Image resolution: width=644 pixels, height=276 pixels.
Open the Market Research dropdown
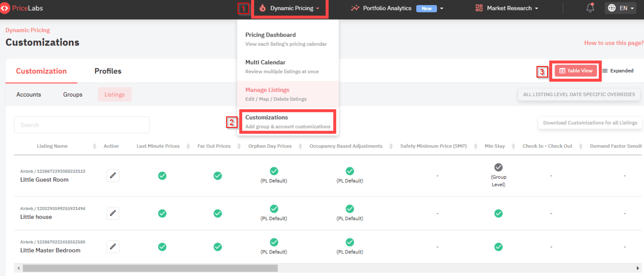point(506,8)
